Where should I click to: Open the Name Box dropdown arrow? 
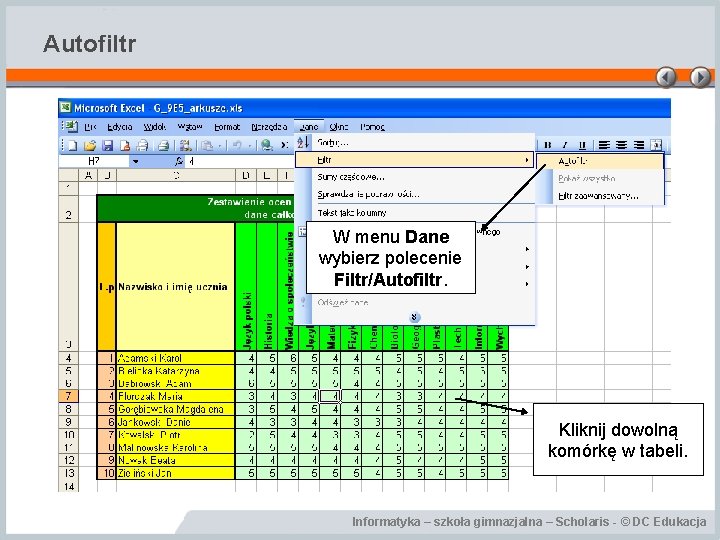coord(135,161)
